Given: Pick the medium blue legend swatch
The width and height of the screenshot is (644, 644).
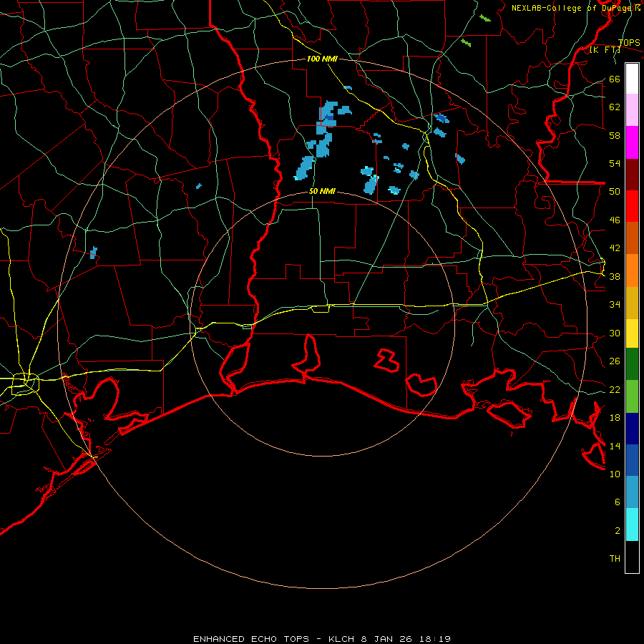Looking at the screenshot, I should pos(632,460).
